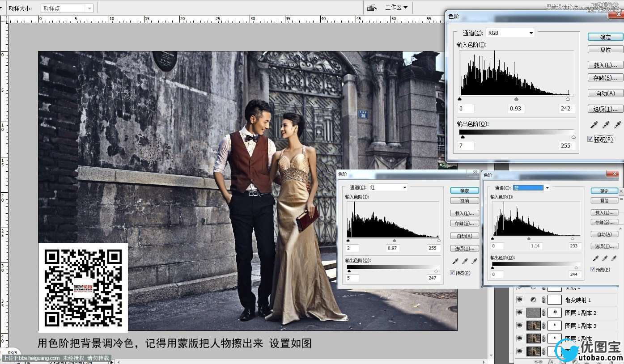The height and width of the screenshot is (364, 624).
Task: Click blue channel input midtone slider handle
Action: click(529, 239)
